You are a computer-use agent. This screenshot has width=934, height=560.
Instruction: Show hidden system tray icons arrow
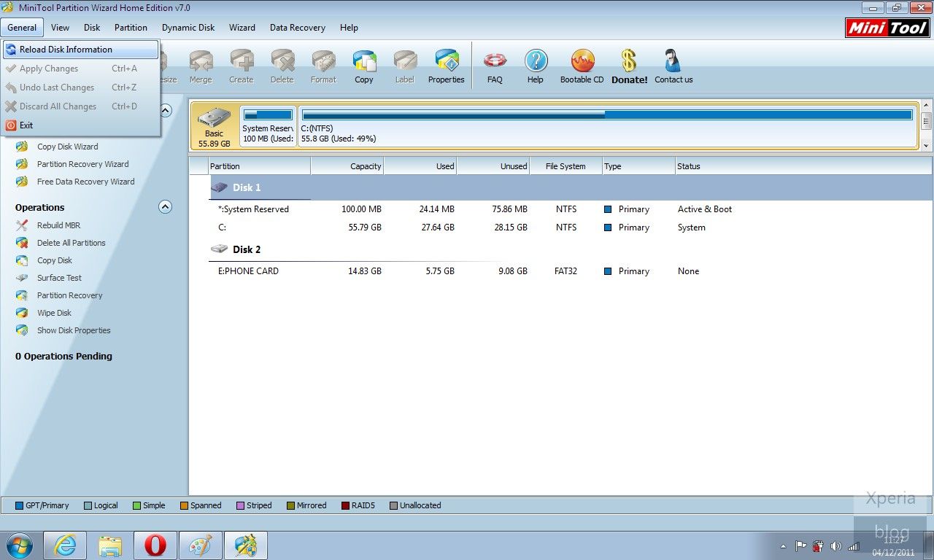784,546
